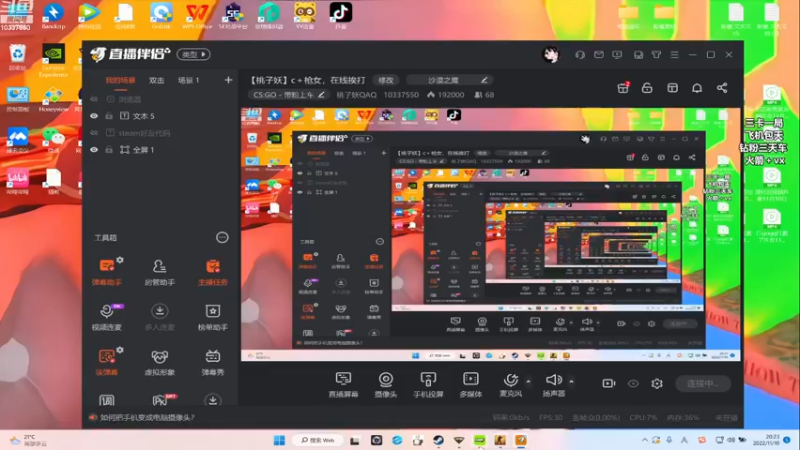800x450 pixels.
Task: Select the steam好友代码 source row
Action: (160, 133)
